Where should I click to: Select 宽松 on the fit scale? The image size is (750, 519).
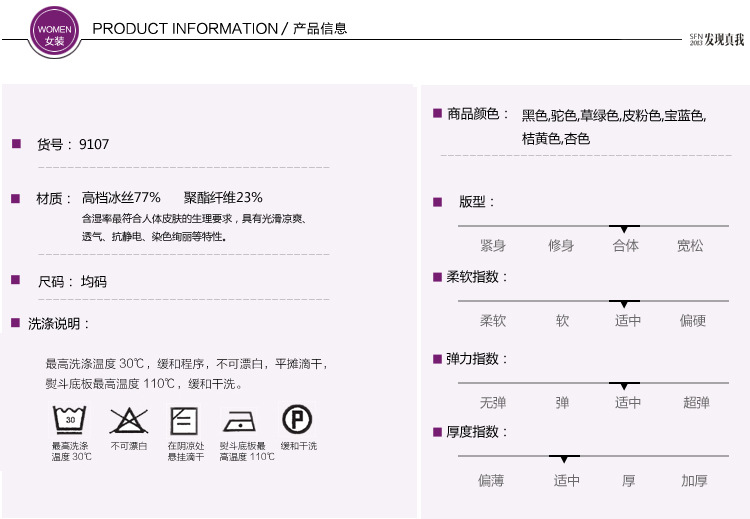click(x=690, y=246)
